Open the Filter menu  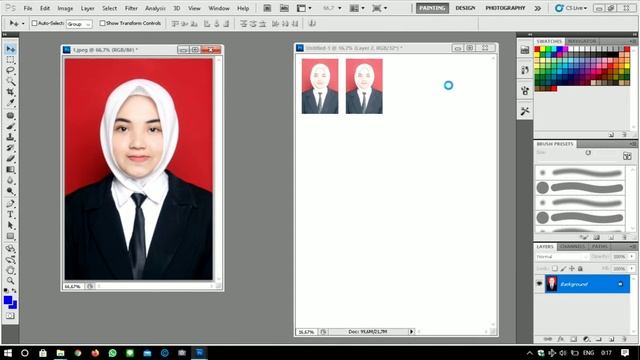click(131, 8)
